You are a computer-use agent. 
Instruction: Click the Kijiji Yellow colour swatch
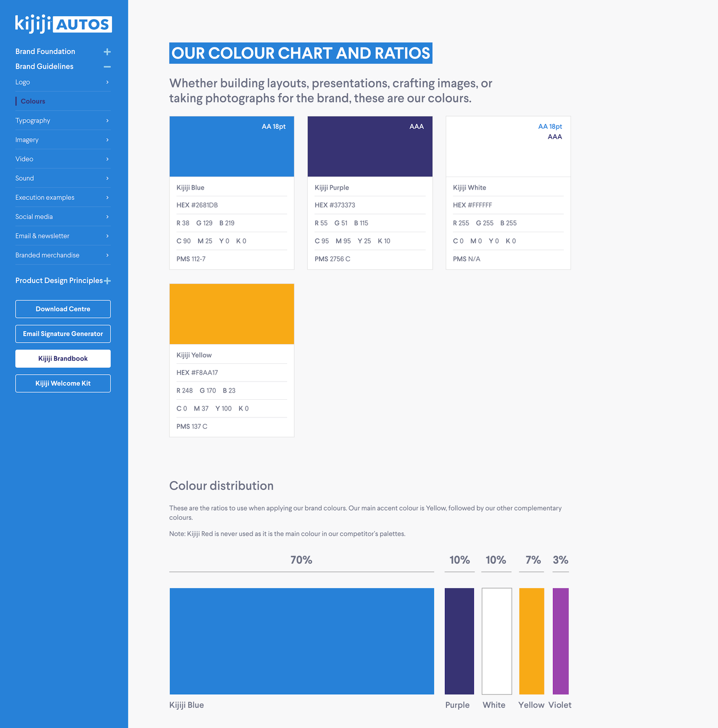pos(232,314)
